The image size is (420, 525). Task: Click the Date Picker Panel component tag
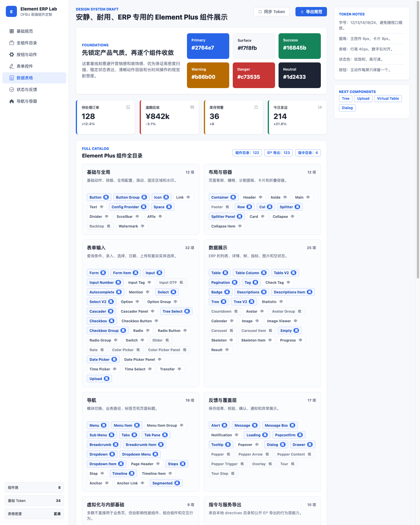pyautogui.click(x=143, y=359)
